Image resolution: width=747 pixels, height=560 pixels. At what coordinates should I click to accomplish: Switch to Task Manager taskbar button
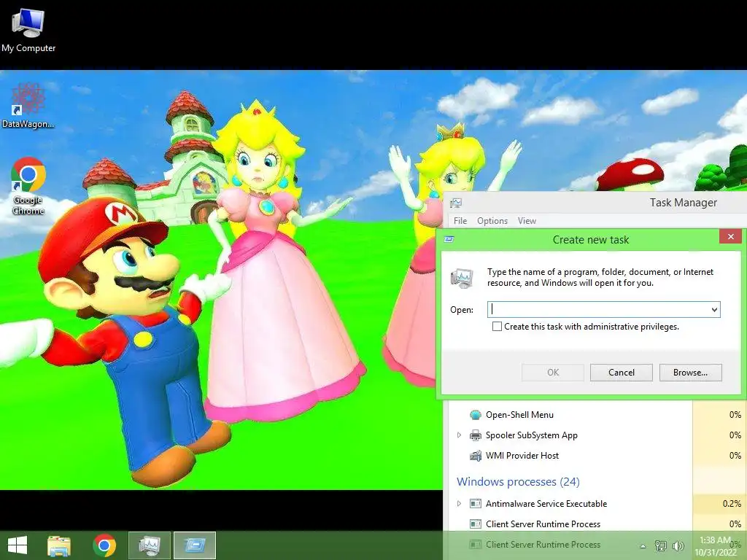(x=149, y=545)
